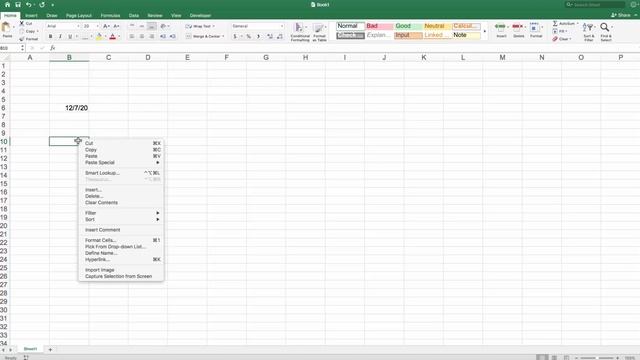Click the Format painter brush icon
The height and width of the screenshot is (360, 640).
[22, 39]
